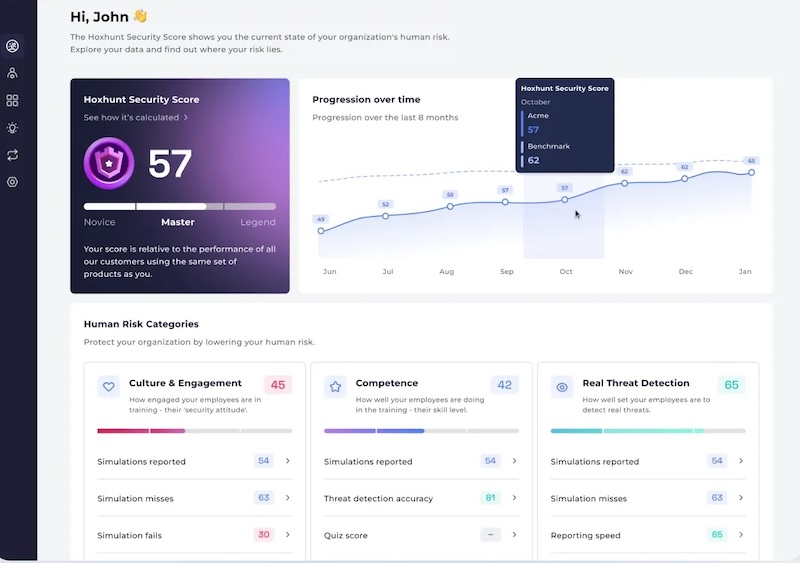Click 'Simulation fails' row label
Viewport: 800px width, 563px height.
130,535
